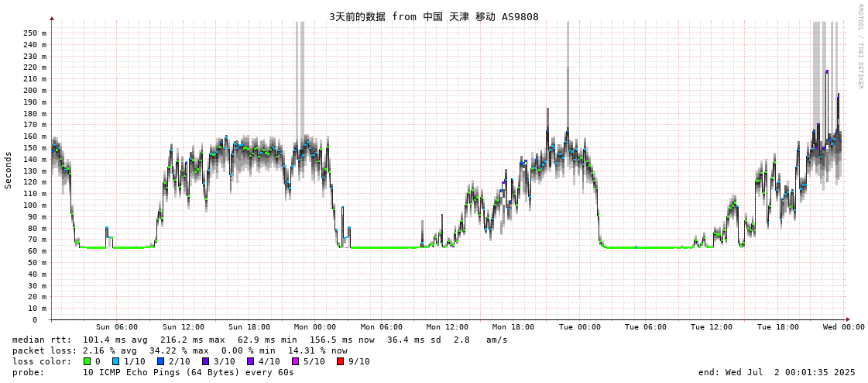Click the green 0 loss color swatch

click(87, 361)
